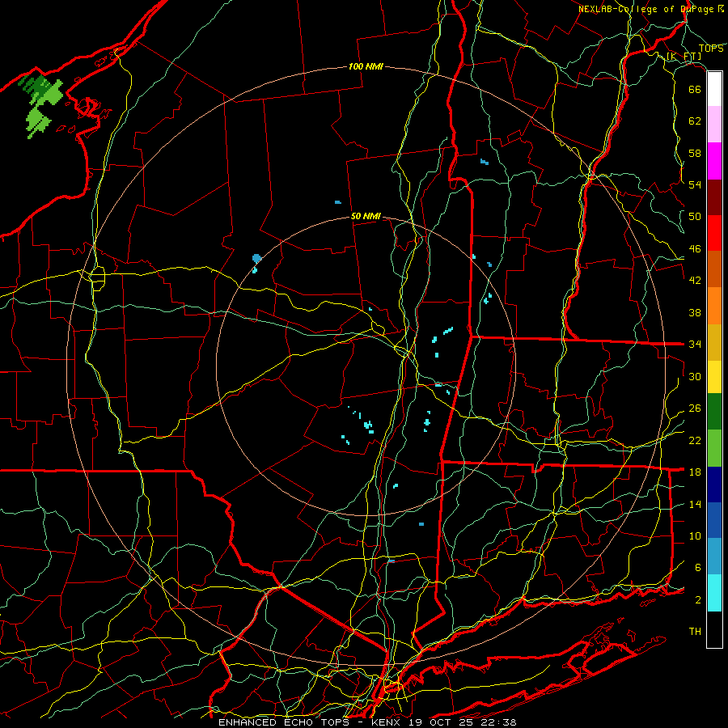Select the light green legend swatch

[714, 448]
